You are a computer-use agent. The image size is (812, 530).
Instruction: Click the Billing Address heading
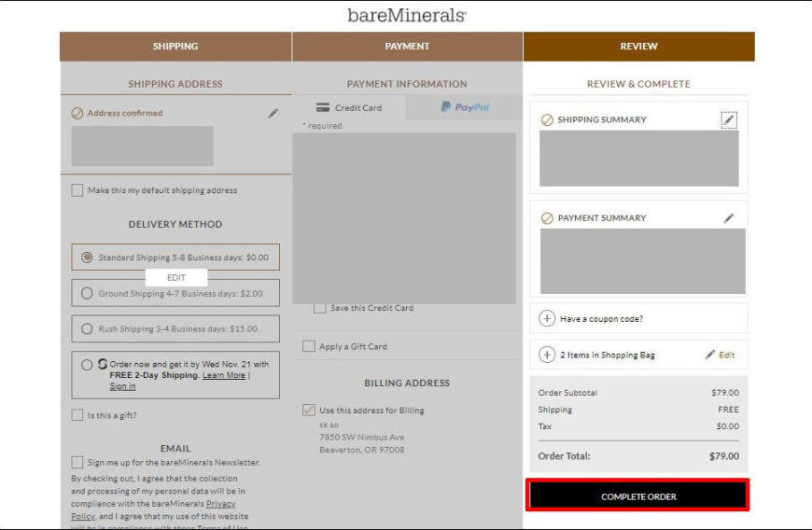point(407,383)
